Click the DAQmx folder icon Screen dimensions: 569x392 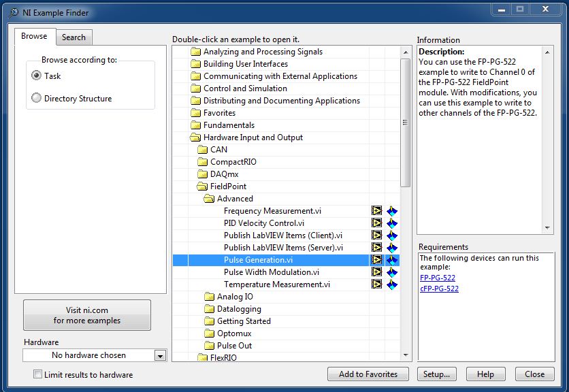(202, 174)
